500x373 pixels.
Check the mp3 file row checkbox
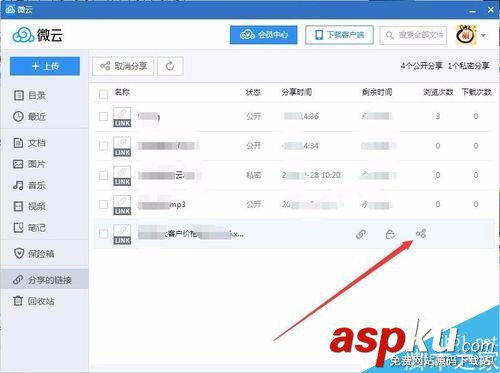pos(103,204)
